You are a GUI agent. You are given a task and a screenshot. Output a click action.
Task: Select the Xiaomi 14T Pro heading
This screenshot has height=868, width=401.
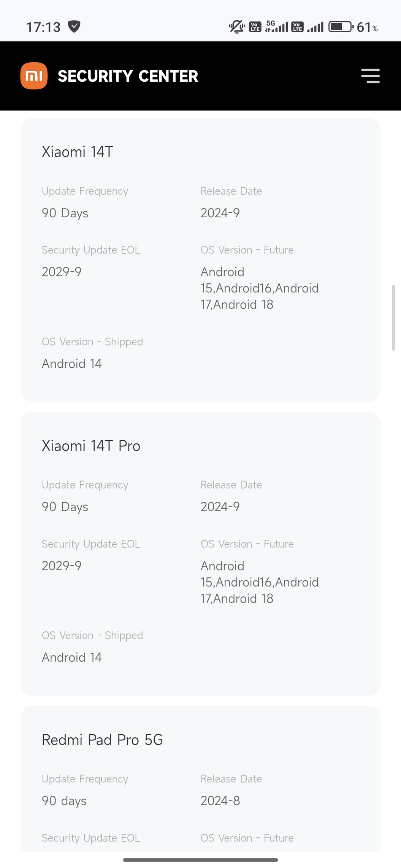tap(91, 446)
